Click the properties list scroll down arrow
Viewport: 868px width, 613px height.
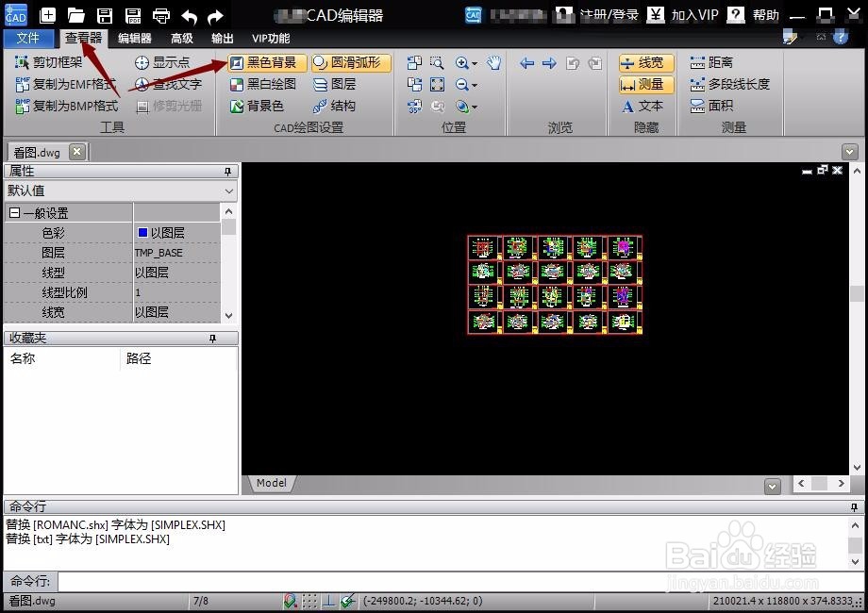pyautogui.click(x=229, y=315)
